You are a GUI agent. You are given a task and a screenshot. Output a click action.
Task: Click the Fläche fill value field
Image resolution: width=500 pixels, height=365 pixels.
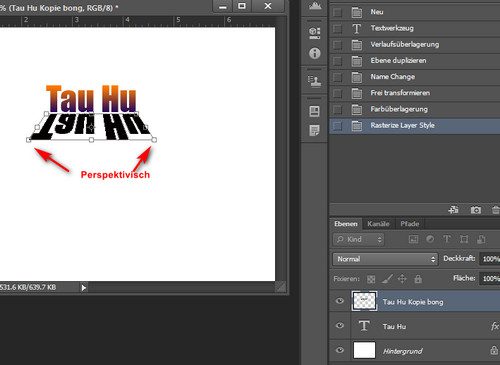tap(490, 278)
